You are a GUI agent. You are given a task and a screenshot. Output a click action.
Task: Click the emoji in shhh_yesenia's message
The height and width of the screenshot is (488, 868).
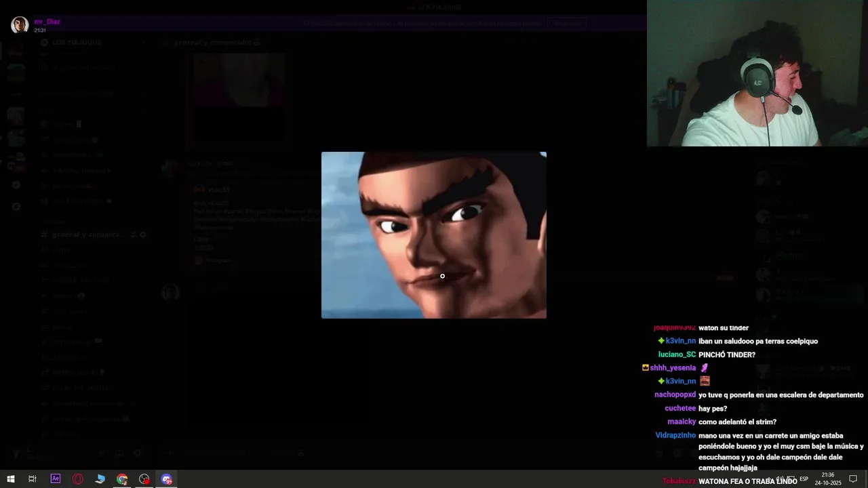tap(704, 368)
